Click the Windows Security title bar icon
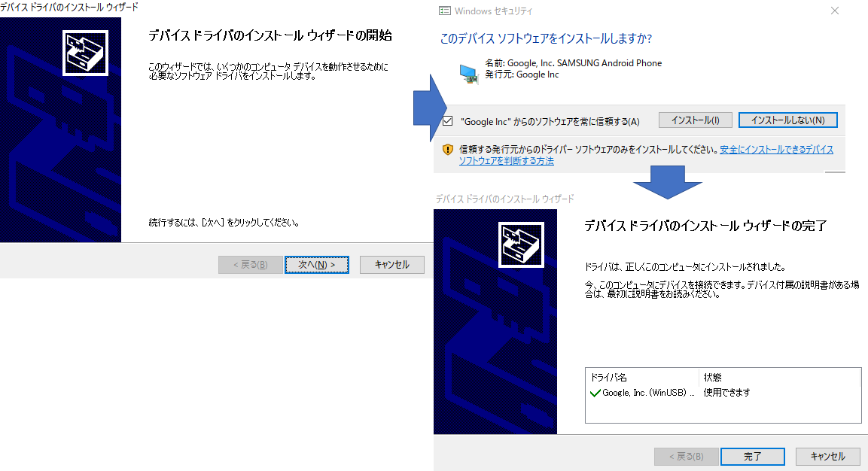868x471 pixels. click(444, 11)
